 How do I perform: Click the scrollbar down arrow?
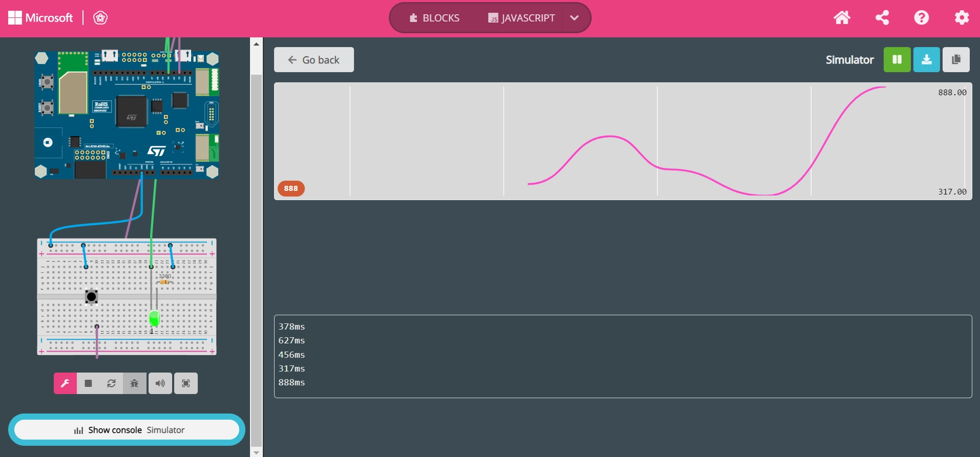256,452
